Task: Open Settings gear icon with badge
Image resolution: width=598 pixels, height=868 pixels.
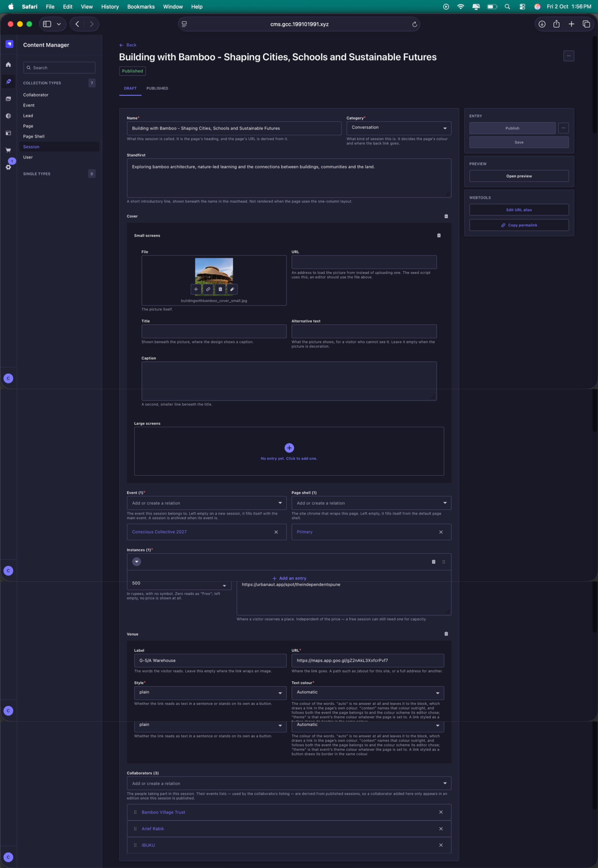Action: pos(8,167)
